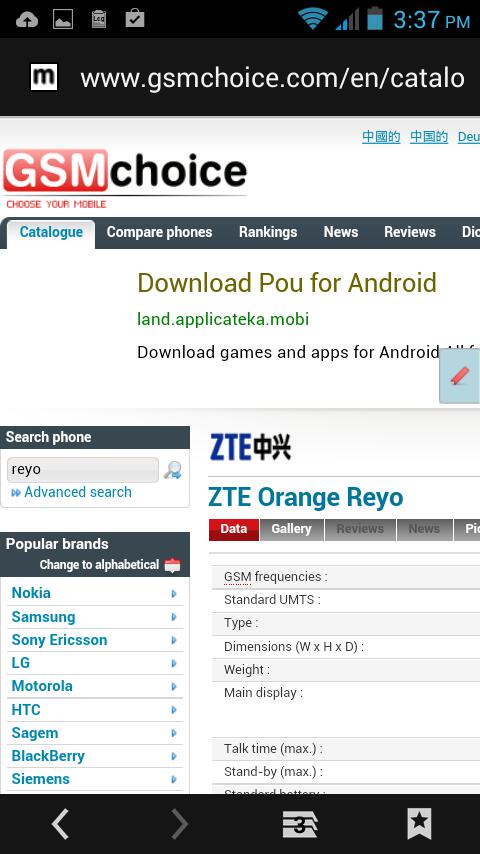The width and height of the screenshot is (480, 854).
Task: Tap the search magnifier icon beside reyo
Action: coord(173,470)
